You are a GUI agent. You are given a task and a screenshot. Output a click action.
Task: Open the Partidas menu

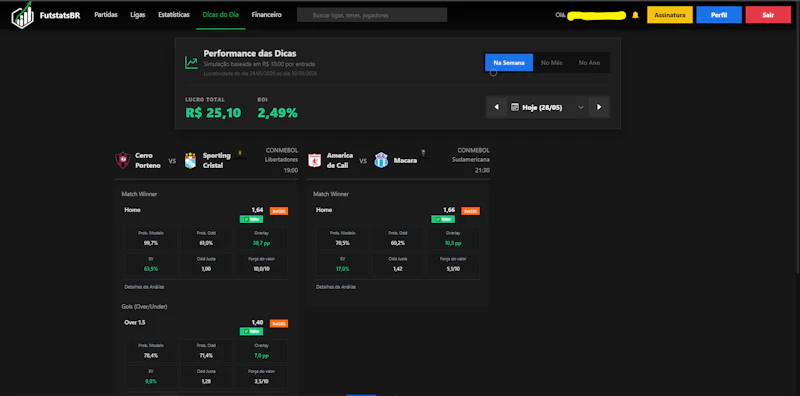click(x=106, y=15)
